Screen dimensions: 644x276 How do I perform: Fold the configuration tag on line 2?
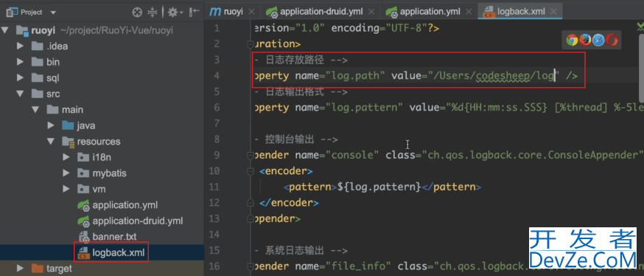pos(250,44)
